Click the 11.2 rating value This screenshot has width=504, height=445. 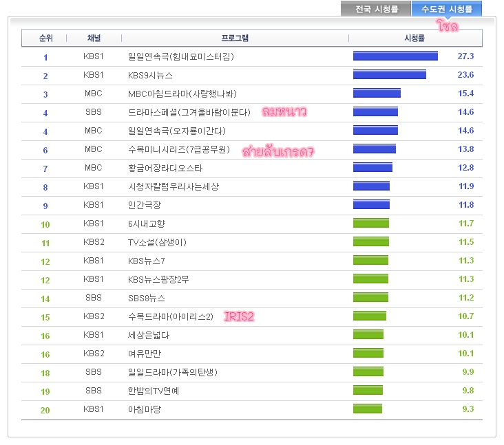point(466,298)
